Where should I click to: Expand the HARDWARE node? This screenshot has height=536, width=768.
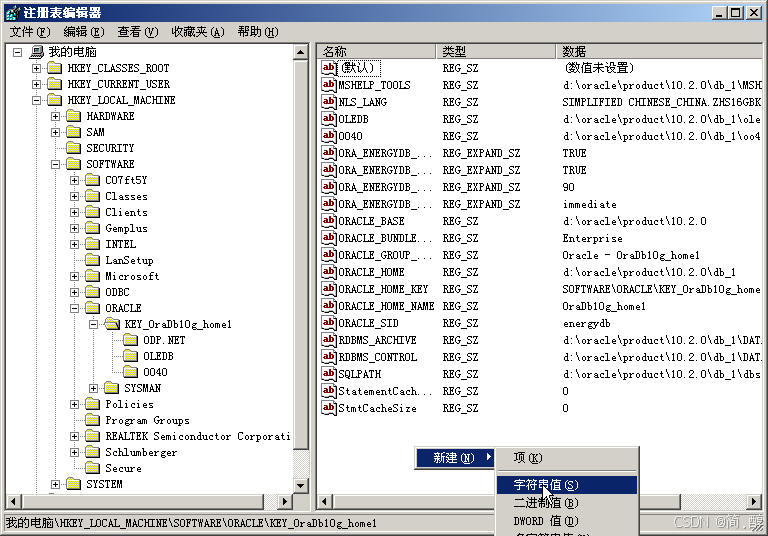[55, 117]
